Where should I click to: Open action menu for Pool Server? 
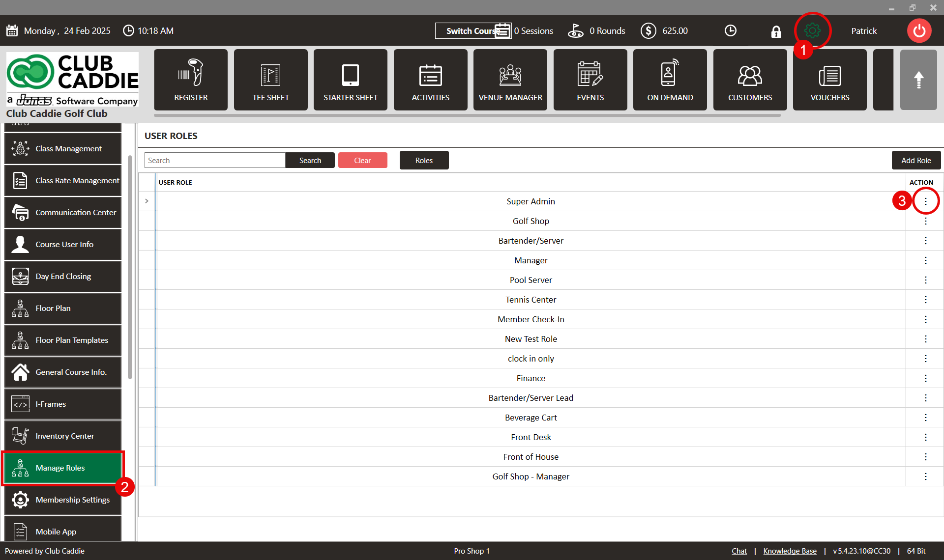click(x=925, y=280)
